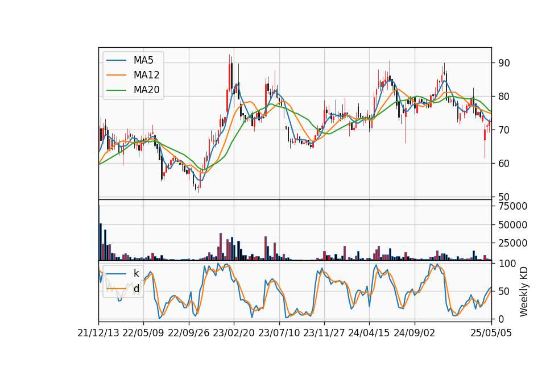Click the volume axis value 50000
The image size is (546, 392).
click(512, 225)
